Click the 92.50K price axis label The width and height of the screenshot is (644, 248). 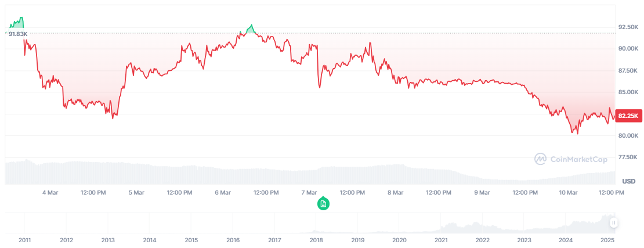628,27
